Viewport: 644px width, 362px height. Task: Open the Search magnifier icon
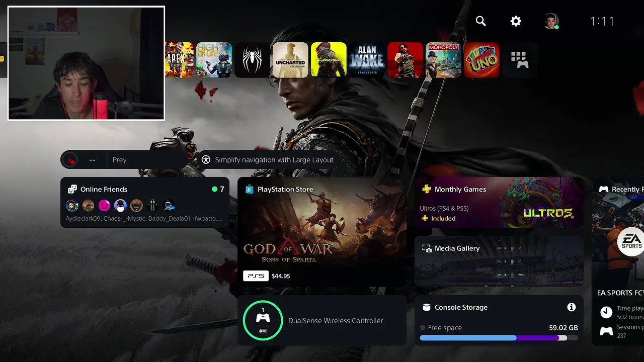(481, 21)
